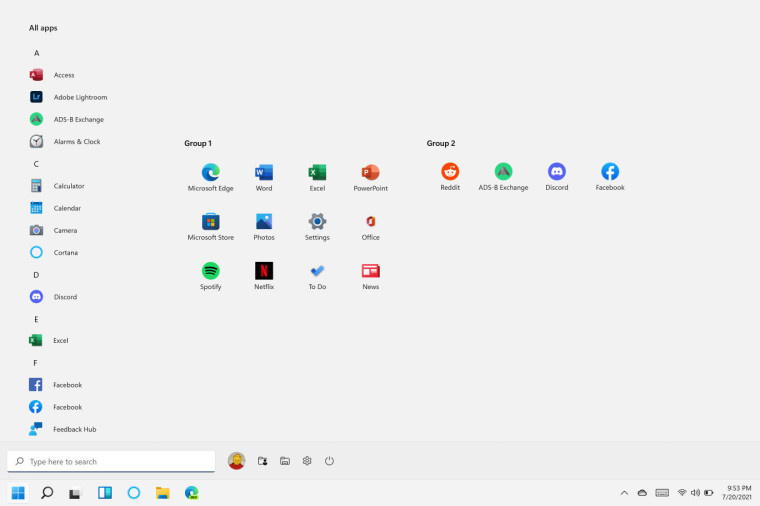Click the Type here to search box
The width and height of the screenshot is (760, 506).
(x=111, y=461)
